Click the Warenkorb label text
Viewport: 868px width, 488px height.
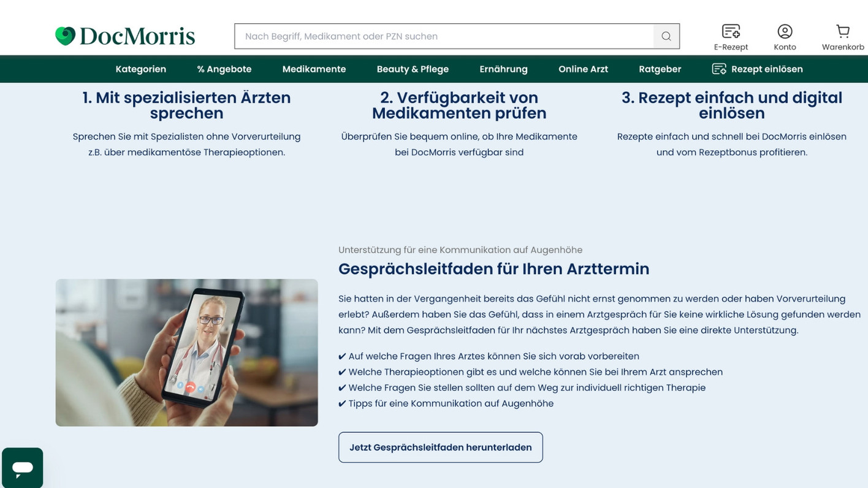[843, 46]
